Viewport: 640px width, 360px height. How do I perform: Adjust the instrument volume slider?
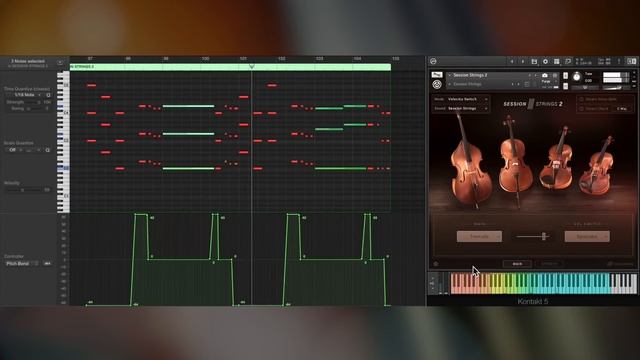pyautogui.click(x=615, y=87)
